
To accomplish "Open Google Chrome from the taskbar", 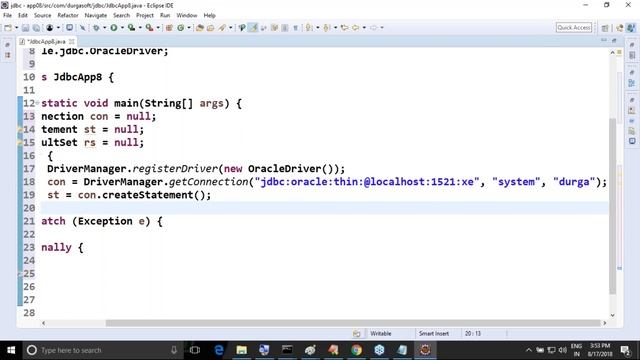I will click(x=356, y=350).
